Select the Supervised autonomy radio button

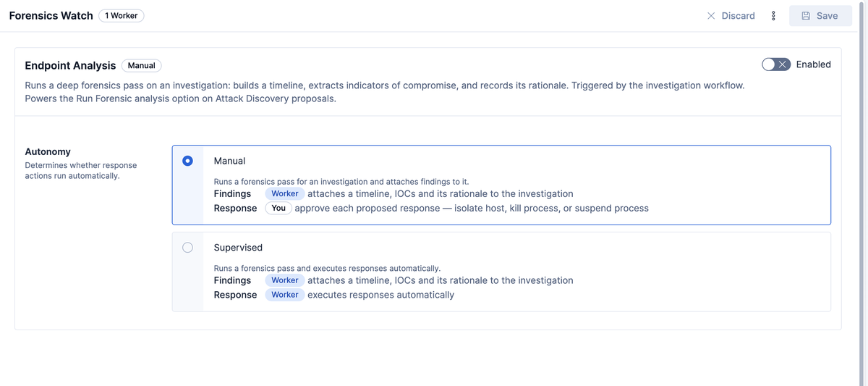188,248
